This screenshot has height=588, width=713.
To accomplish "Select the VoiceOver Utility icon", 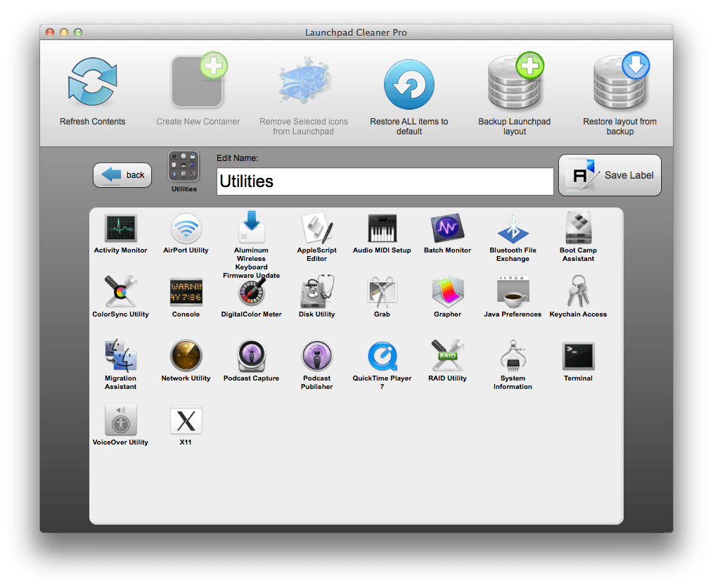I will (120, 419).
